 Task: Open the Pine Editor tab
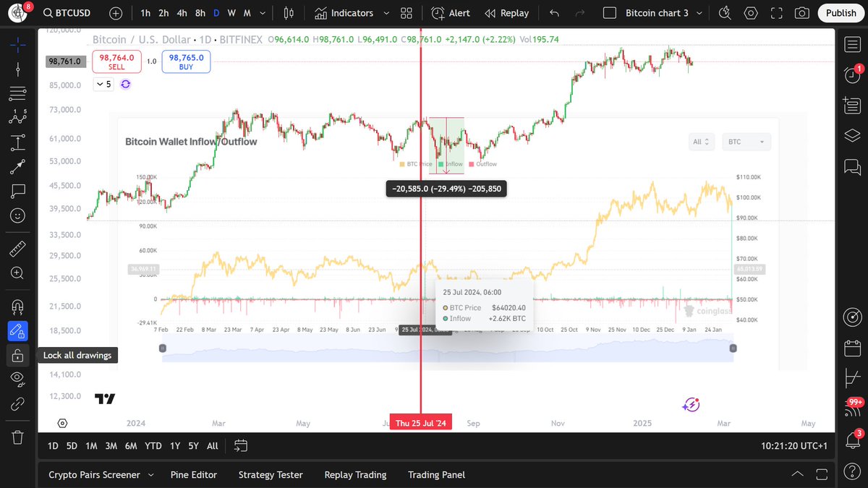point(193,475)
